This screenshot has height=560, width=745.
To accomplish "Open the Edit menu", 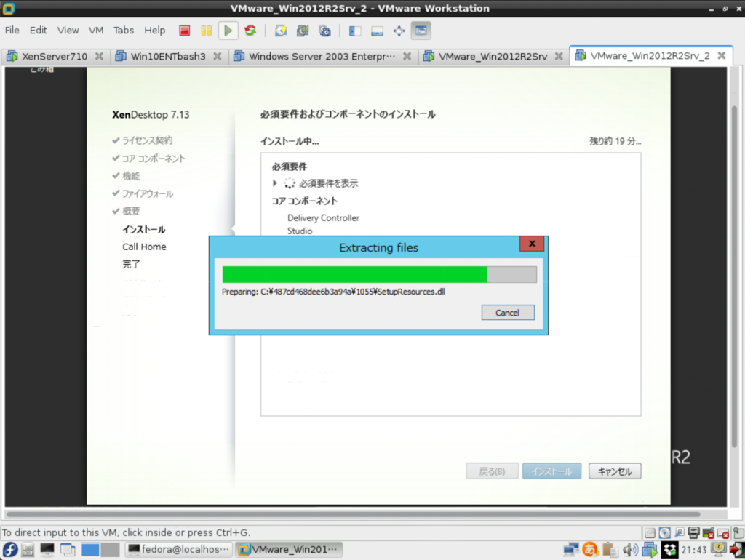I will 38,31.
